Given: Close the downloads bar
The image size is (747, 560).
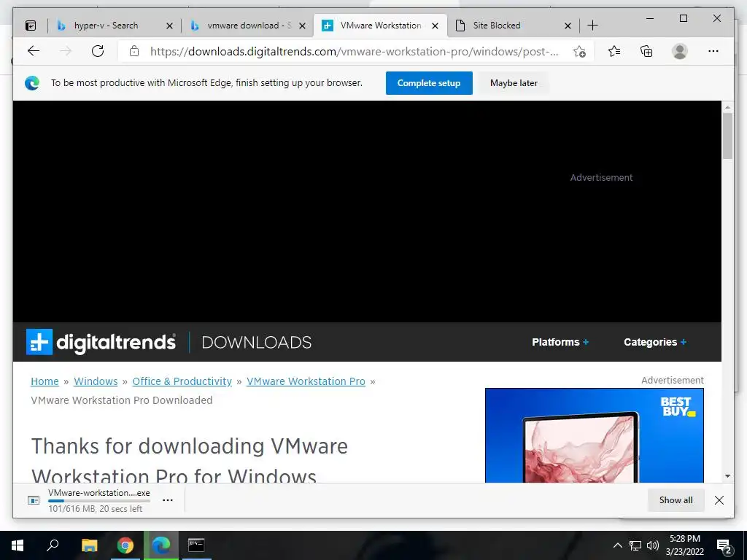Looking at the screenshot, I should pos(719,500).
